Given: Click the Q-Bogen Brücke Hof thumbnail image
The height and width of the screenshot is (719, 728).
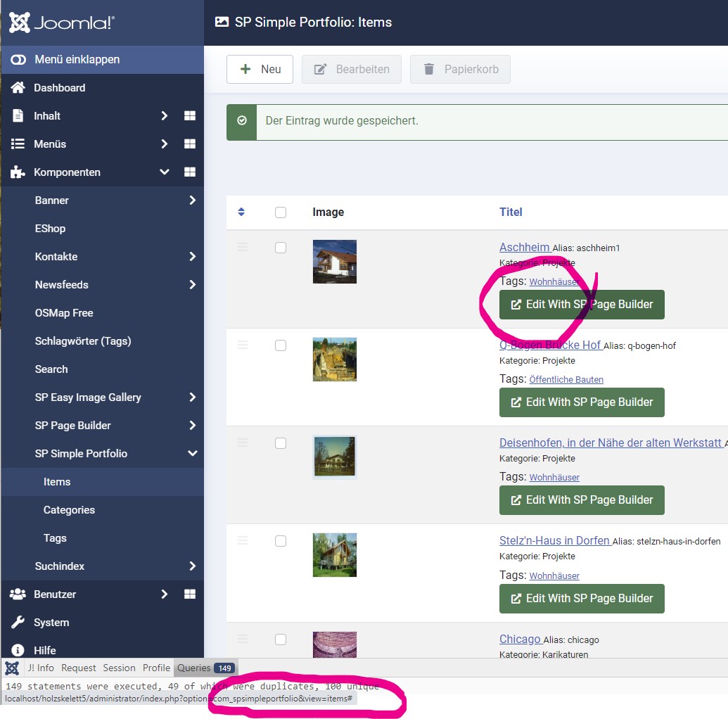Looking at the screenshot, I should point(334,359).
